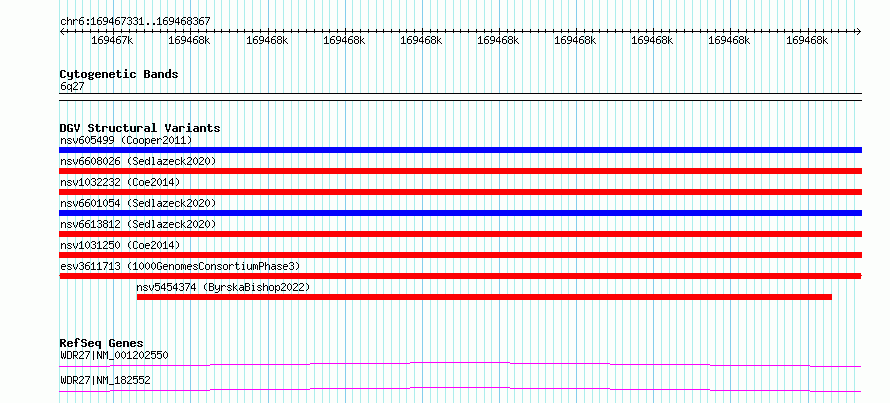Select the Cytogenetic Bands track title
This screenshot has width=890, height=403.
point(119,74)
